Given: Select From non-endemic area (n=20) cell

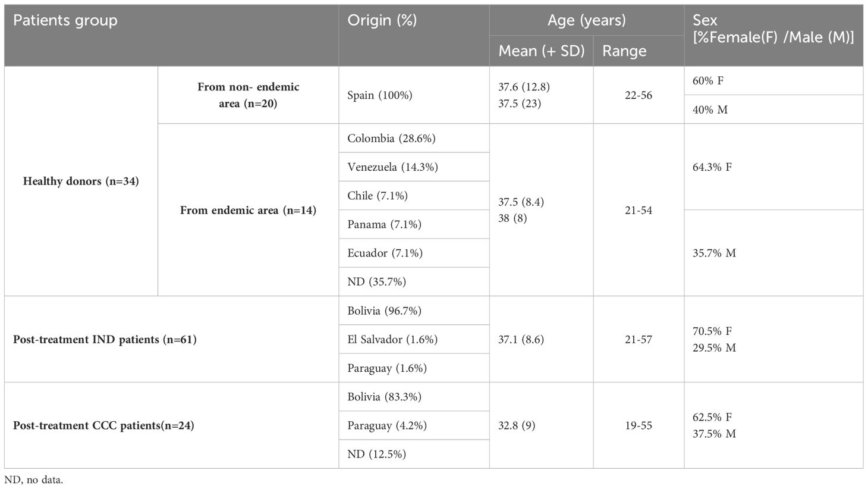Looking at the screenshot, I should [249, 95].
